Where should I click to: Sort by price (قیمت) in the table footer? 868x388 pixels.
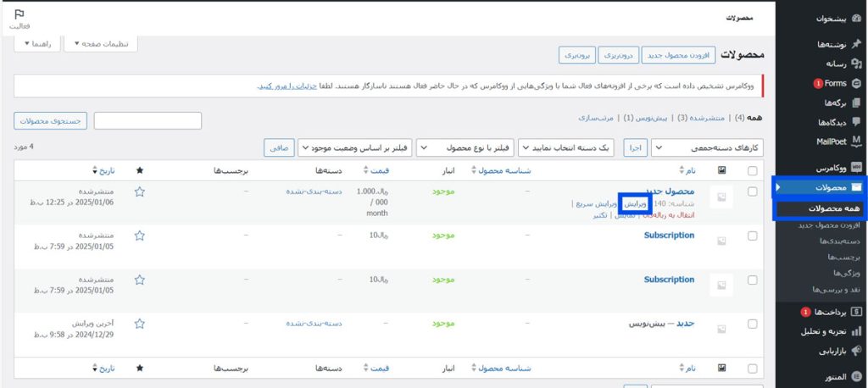point(376,368)
